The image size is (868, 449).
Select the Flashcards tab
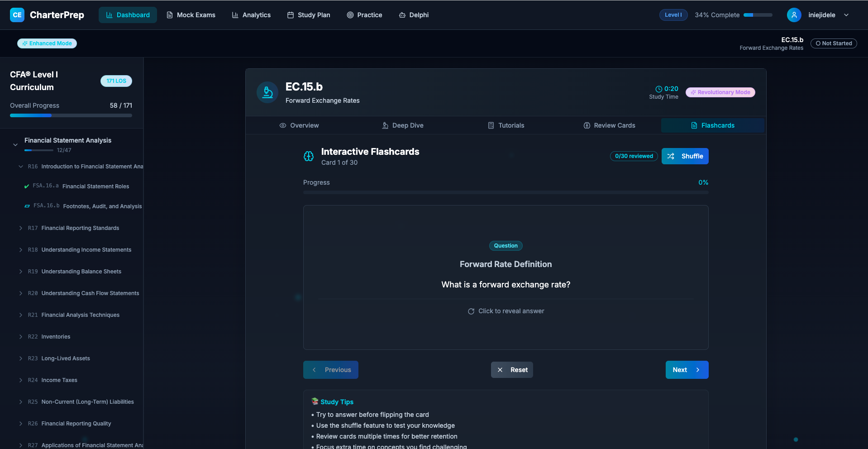(x=713, y=125)
